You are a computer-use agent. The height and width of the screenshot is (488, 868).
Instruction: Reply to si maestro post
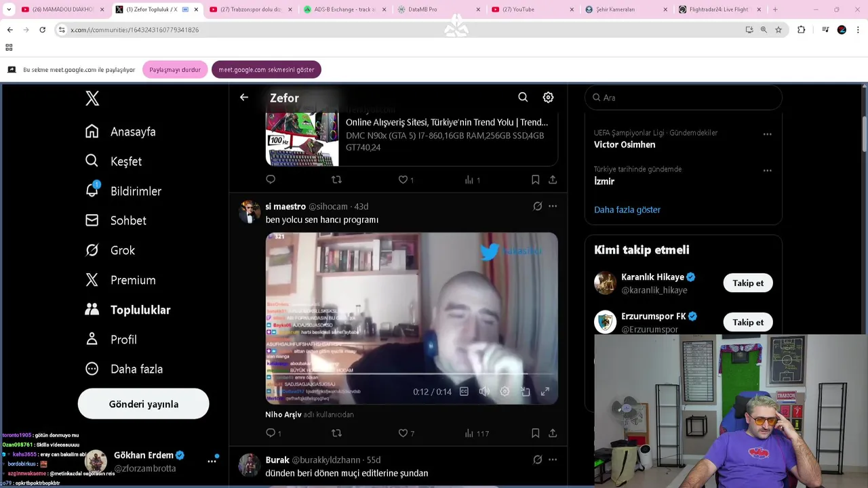click(273, 433)
